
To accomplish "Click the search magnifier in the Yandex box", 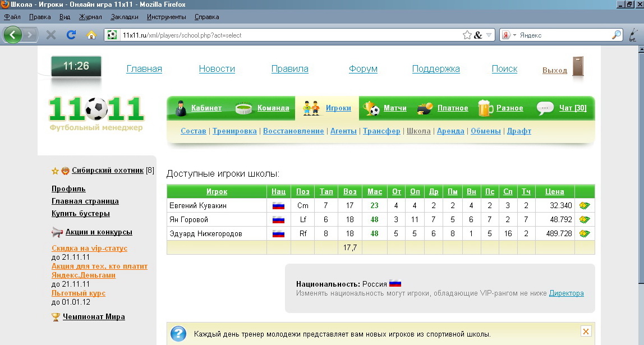I will point(617,35).
